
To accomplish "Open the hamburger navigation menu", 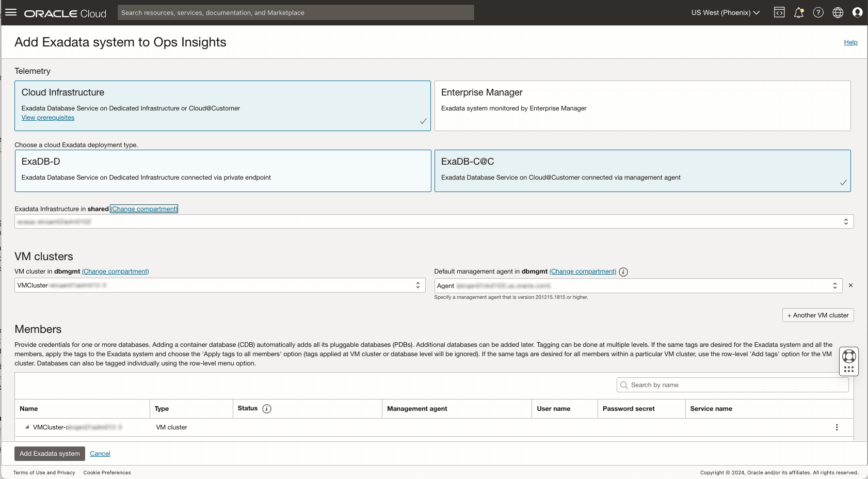I will 11,12.
